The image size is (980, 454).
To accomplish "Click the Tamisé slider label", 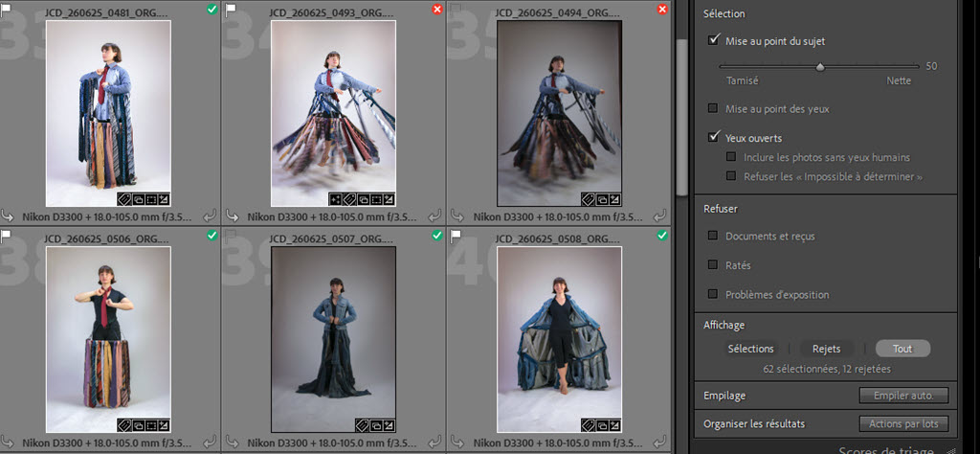I will [x=742, y=80].
